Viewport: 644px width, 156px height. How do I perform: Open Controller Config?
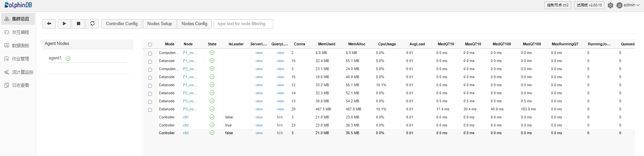tap(121, 23)
